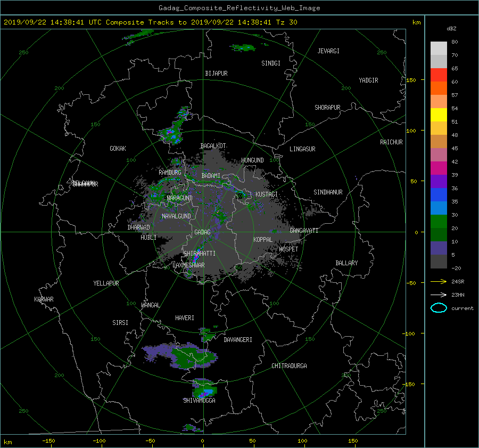Click the 80 dBZ legend value
Screen dimensions: 479x448
455,42
